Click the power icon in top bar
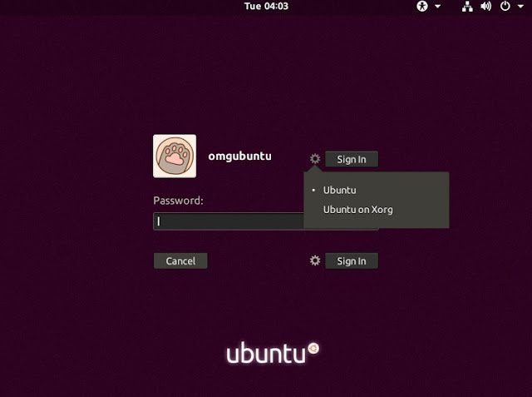This screenshot has height=397, width=532. point(505,6)
